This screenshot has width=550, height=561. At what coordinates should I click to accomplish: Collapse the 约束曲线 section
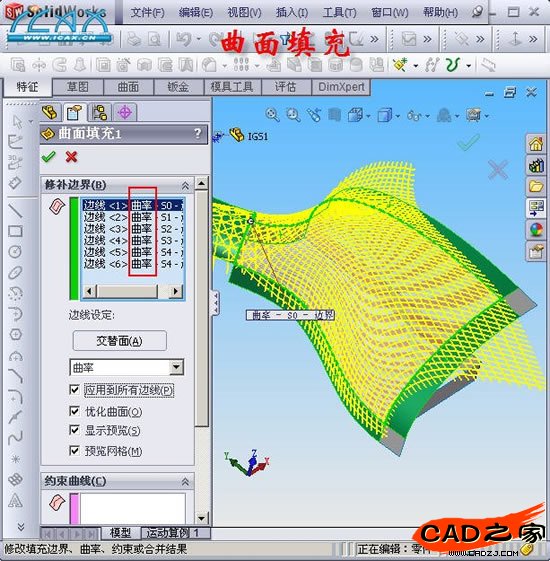click(185, 482)
